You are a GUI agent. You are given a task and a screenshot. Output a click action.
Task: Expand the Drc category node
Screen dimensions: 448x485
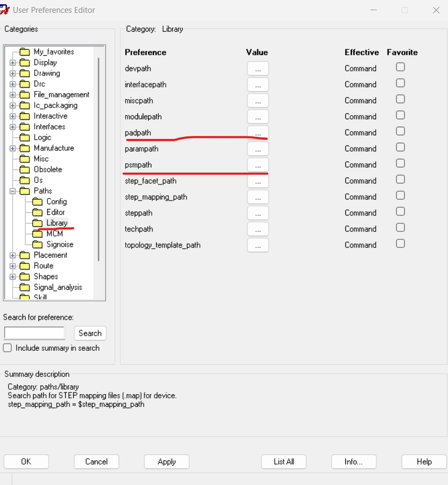[12, 84]
